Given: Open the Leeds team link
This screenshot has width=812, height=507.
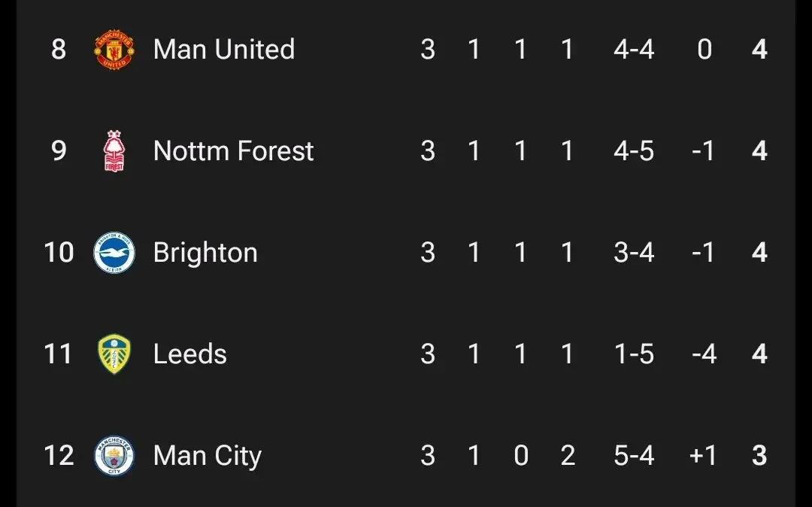Looking at the screenshot, I should (x=189, y=354).
